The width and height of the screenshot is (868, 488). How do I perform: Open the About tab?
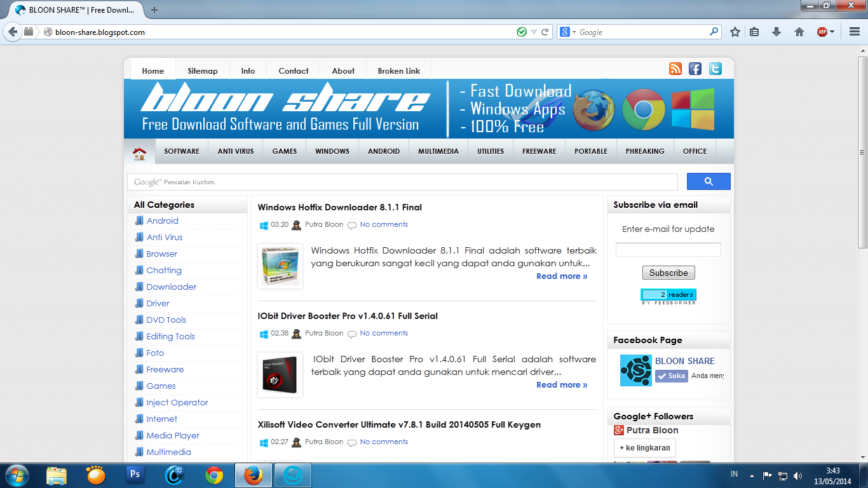pyautogui.click(x=343, y=71)
